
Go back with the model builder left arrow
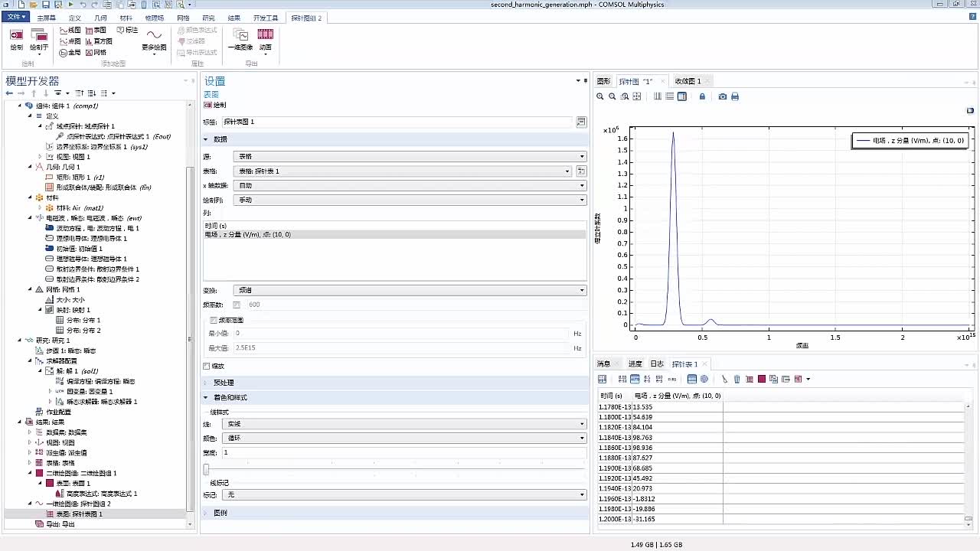(9, 93)
